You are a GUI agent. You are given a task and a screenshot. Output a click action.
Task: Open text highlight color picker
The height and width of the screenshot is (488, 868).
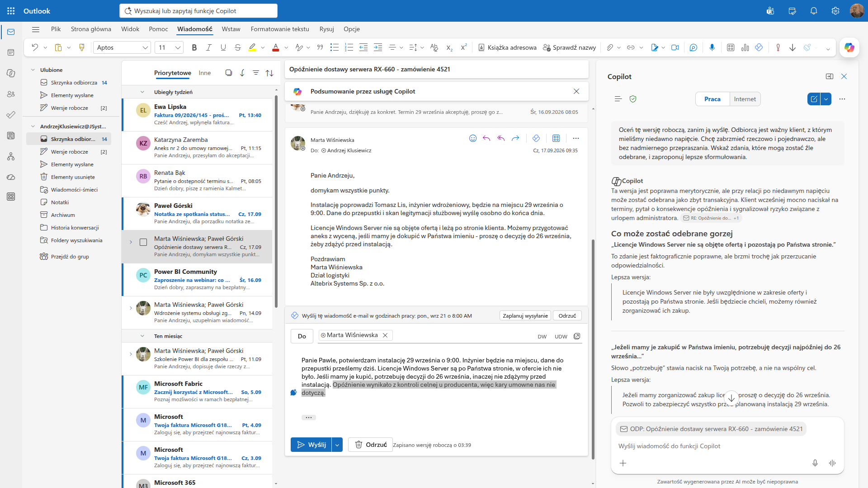[263, 48]
